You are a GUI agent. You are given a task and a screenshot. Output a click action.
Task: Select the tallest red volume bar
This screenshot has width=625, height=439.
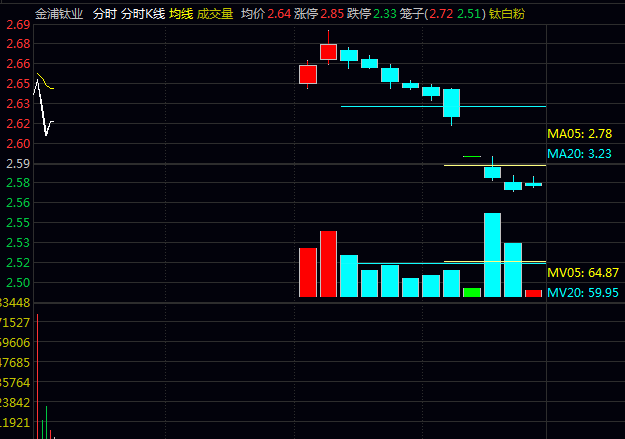tap(328, 264)
